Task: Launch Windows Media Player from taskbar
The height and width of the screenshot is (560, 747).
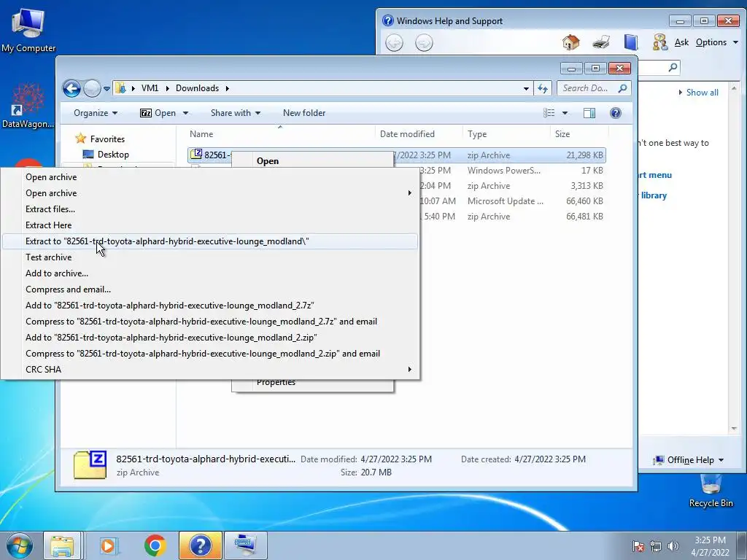Action: coord(109,545)
